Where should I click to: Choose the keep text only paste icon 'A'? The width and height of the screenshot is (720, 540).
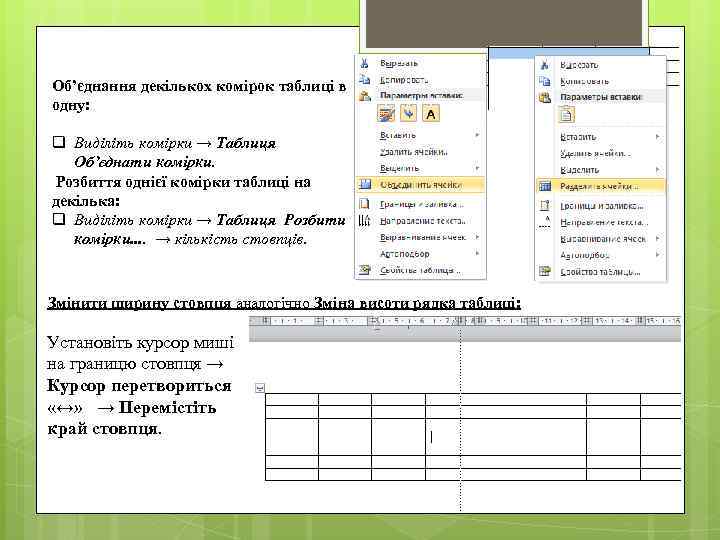click(x=431, y=113)
